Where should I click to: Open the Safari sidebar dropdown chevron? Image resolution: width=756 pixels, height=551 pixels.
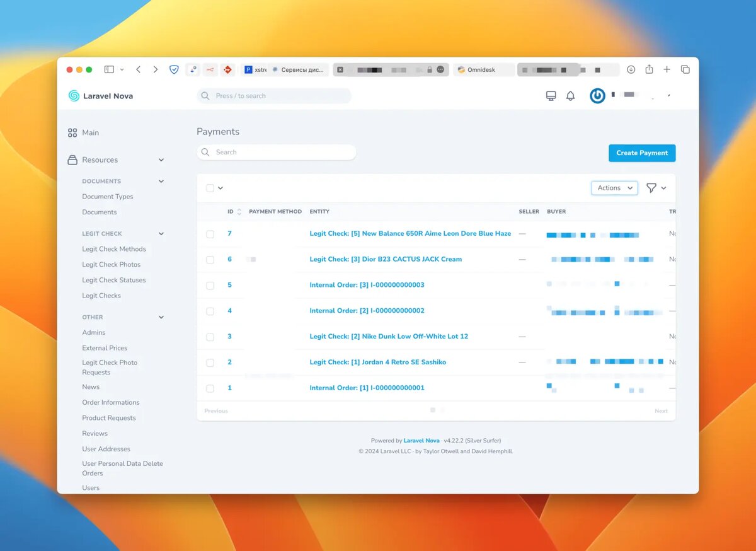122,69
